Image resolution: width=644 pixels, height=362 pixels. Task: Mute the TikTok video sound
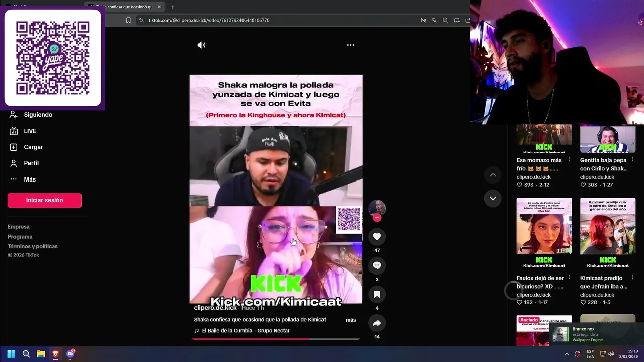coord(201,45)
